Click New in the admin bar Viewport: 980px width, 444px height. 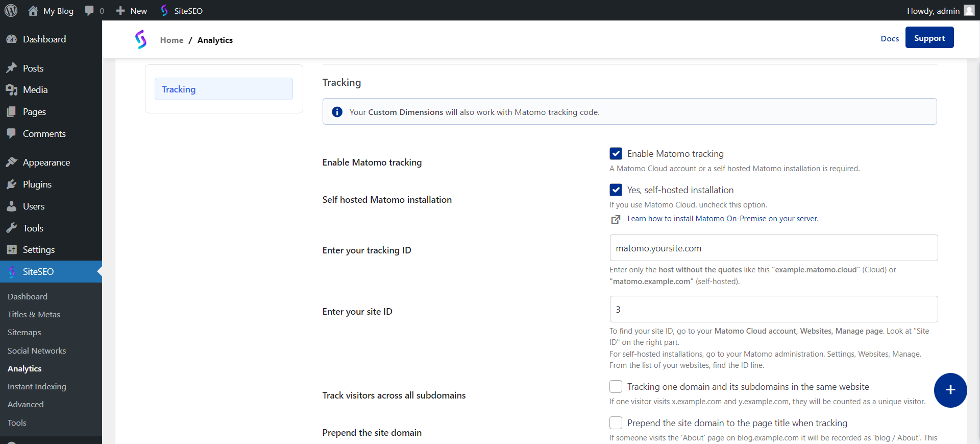pos(138,11)
